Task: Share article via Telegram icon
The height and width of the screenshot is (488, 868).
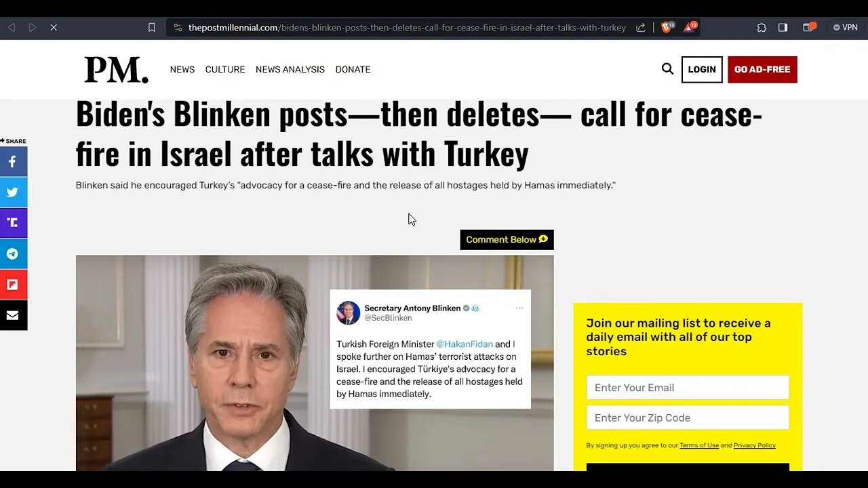Action: pyautogui.click(x=13, y=254)
